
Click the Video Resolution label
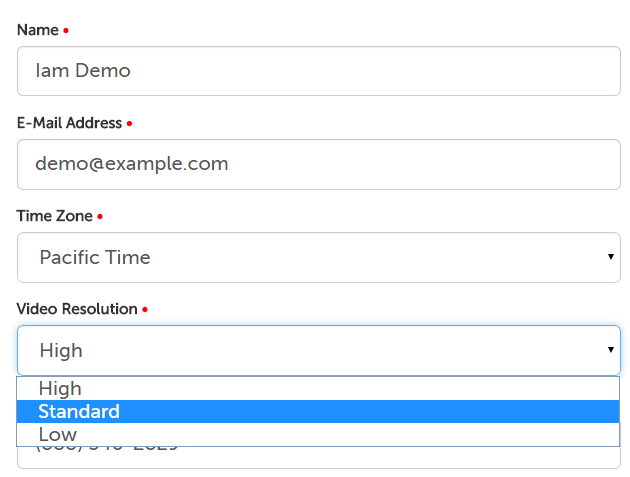click(x=77, y=309)
